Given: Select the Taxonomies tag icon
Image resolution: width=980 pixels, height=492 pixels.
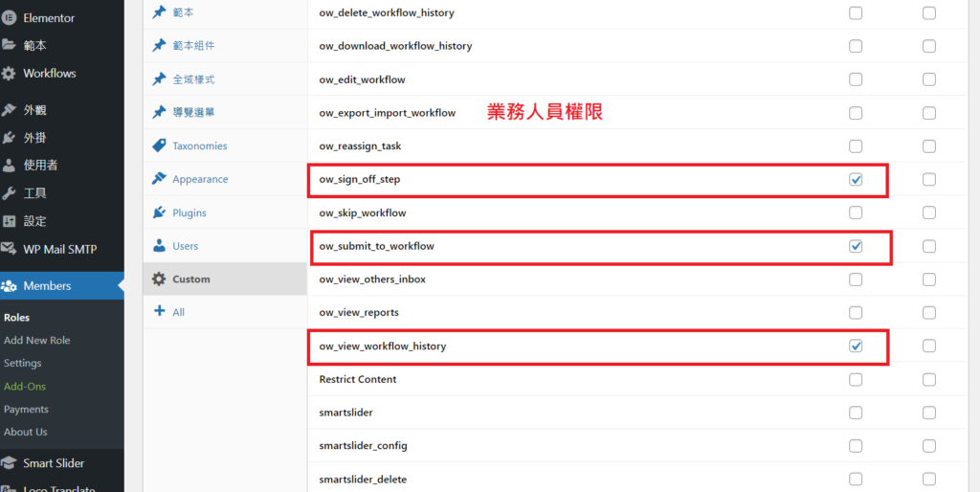Looking at the screenshot, I should [159, 146].
